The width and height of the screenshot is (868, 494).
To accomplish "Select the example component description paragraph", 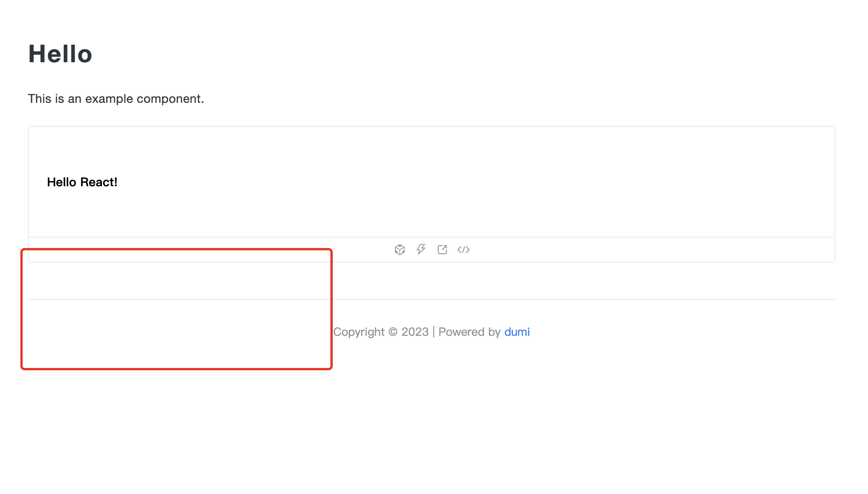I will pyautogui.click(x=115, y=98).
